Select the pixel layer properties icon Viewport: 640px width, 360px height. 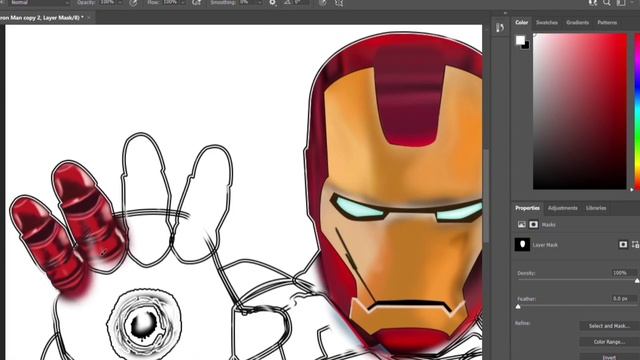point(522,224)
